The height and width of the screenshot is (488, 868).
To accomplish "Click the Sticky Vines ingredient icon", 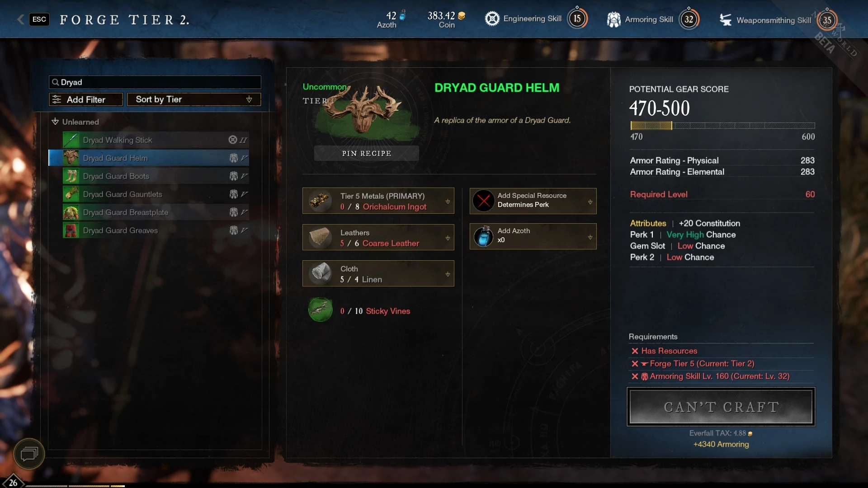I will click(321, 310).
